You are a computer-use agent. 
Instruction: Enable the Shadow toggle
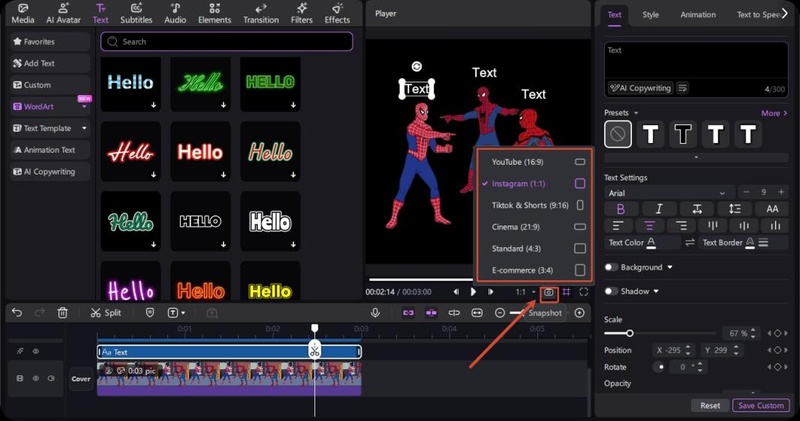click(611, 291)
